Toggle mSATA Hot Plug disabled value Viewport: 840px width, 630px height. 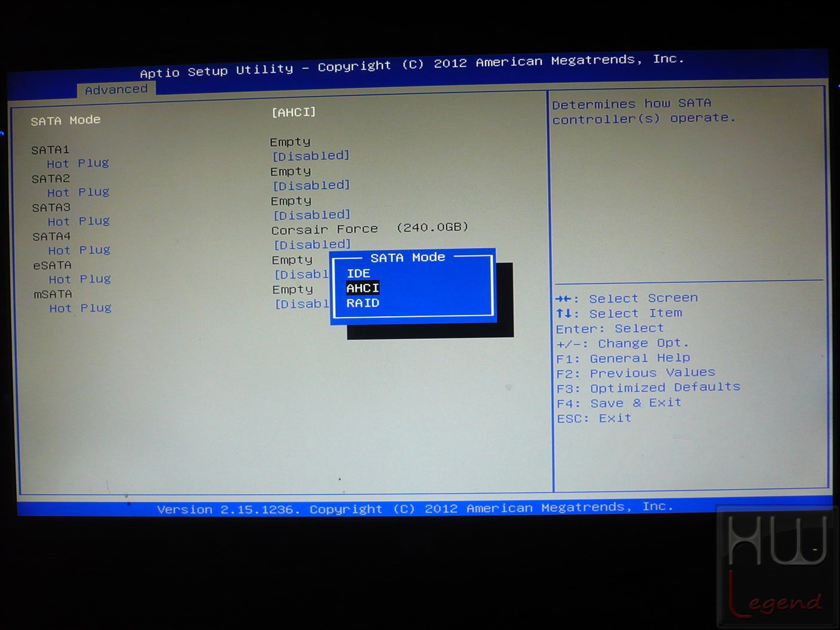pyautogui.click(x=302, y=304)
